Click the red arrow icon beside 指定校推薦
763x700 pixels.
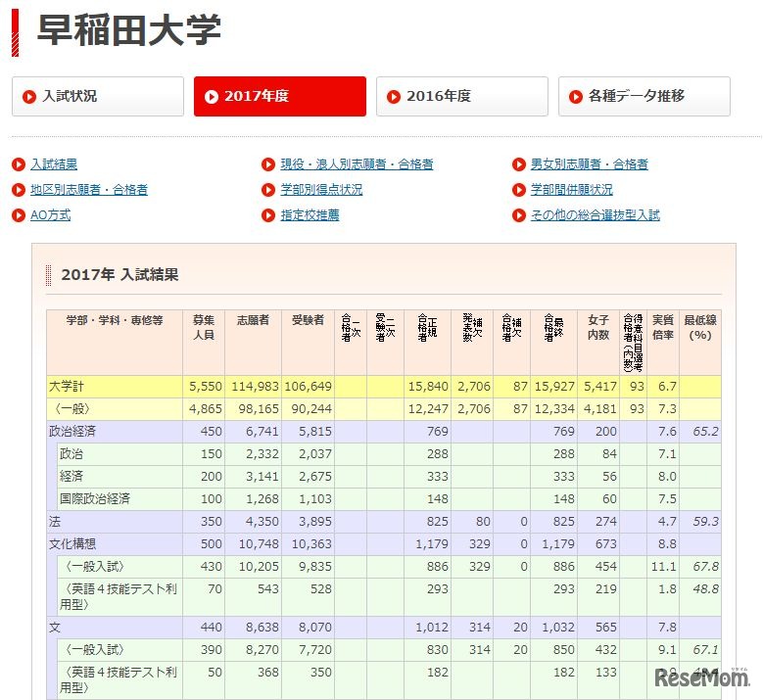[268, 215]
